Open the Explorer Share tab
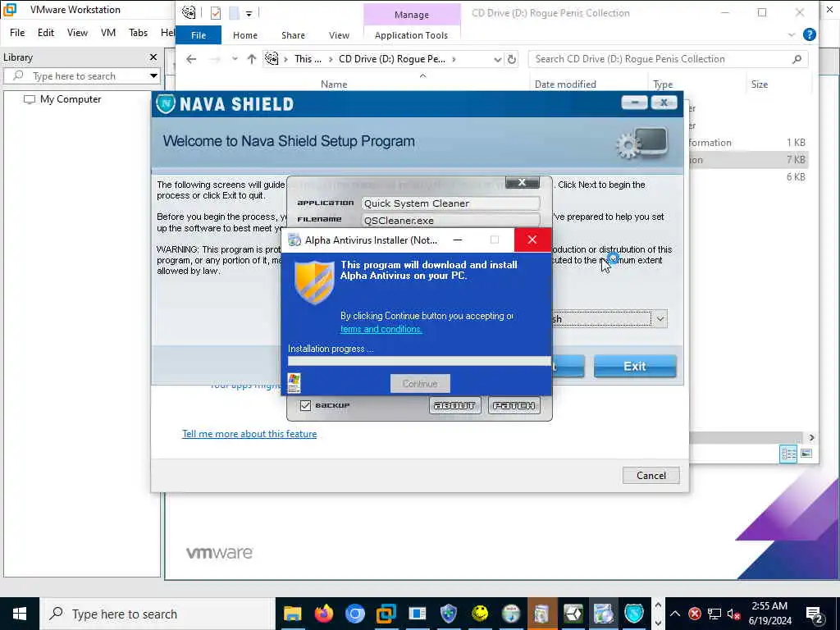840x630 pixels. point(293,34)
